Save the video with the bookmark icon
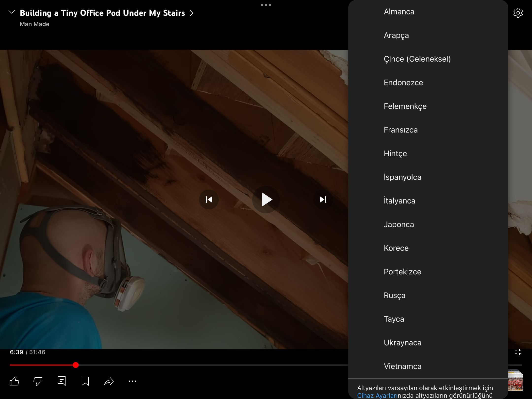The width and height of the screenshot is (532, 399). 85,381
